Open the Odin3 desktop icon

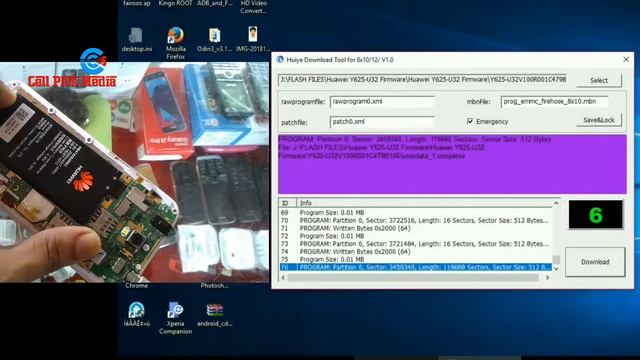coord(215,40)
